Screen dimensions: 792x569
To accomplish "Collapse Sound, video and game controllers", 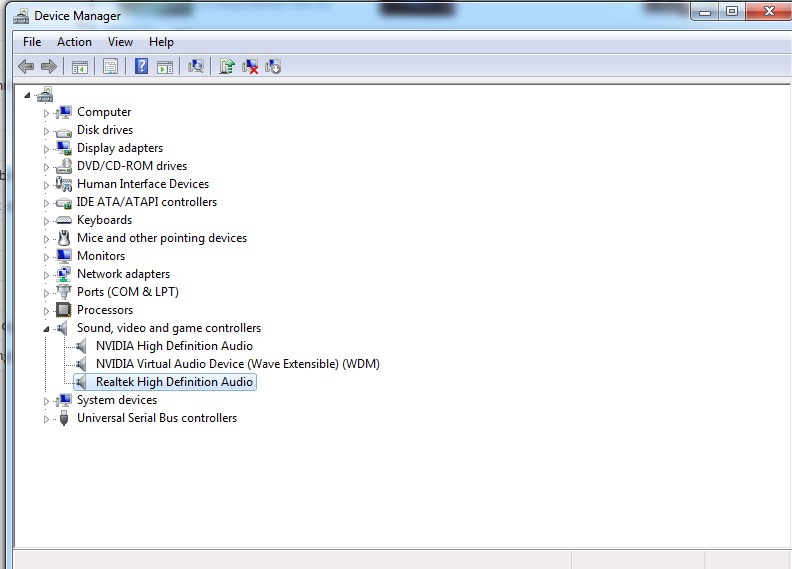I will point(46,329).
